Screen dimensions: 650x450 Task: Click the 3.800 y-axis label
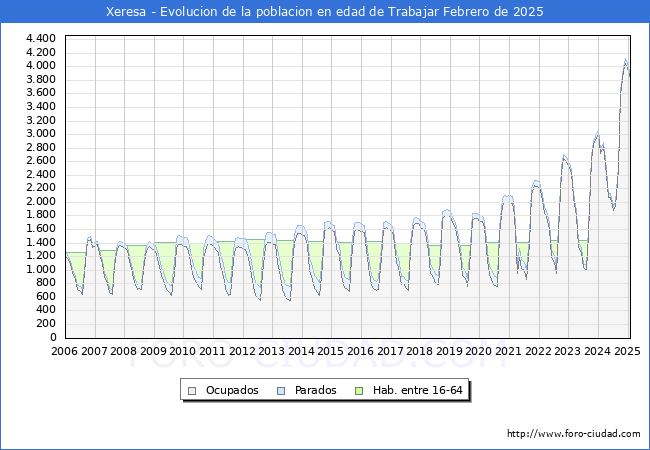tap(41, 79)
